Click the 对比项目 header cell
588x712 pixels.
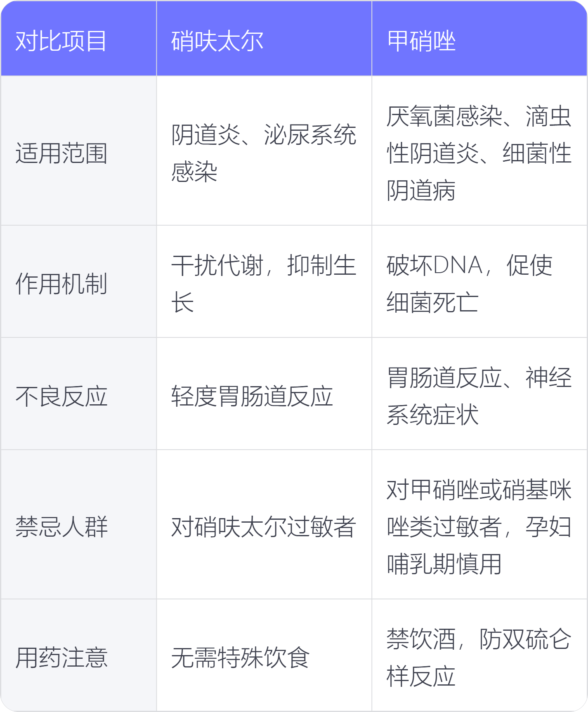click(x=78, y=39)
